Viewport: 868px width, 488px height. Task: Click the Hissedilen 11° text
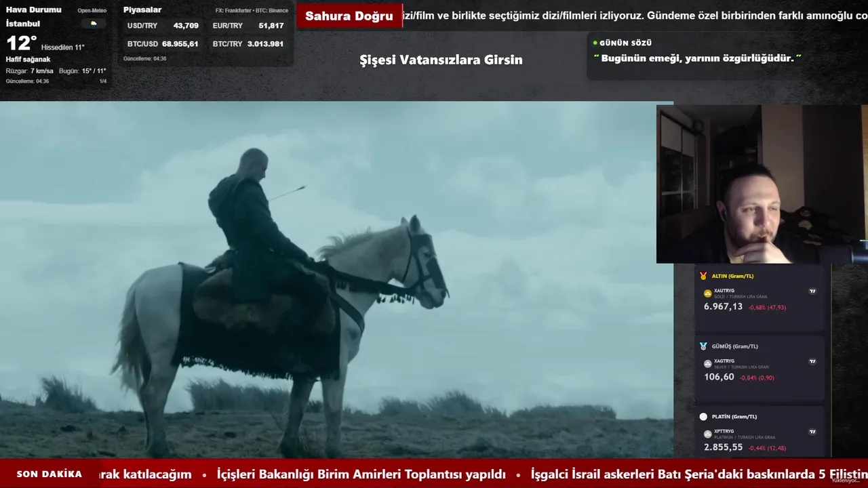63,47
